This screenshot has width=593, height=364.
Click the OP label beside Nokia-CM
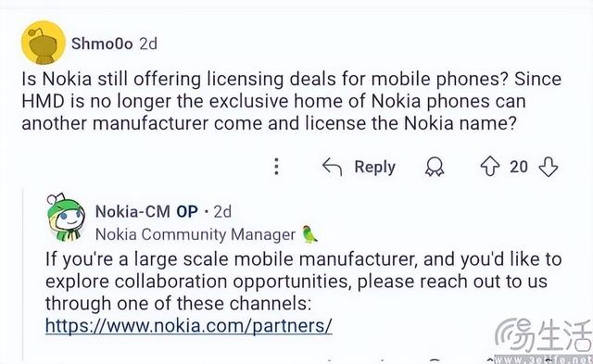(187, 211)
